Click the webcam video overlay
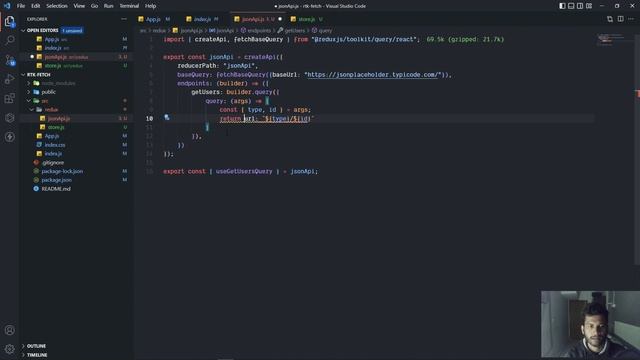 pyautogui.click(x=590, y=324)
